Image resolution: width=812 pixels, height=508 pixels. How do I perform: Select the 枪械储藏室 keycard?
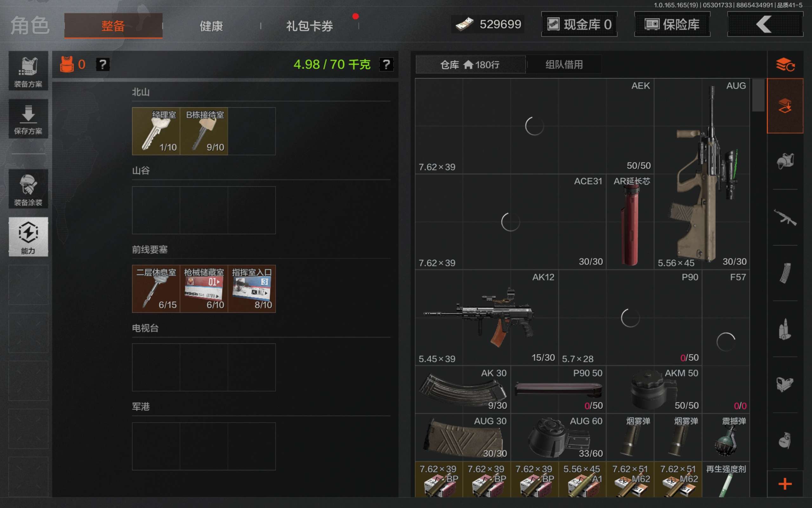point(204,289)
